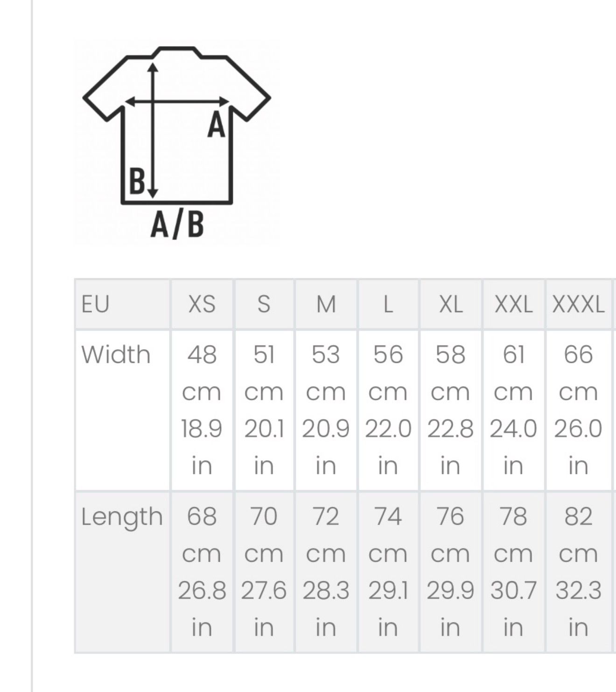The height and width of the screenshot is (692, 616).
Task: Click the M width cell, 53 cm
Action: point(326,410)
